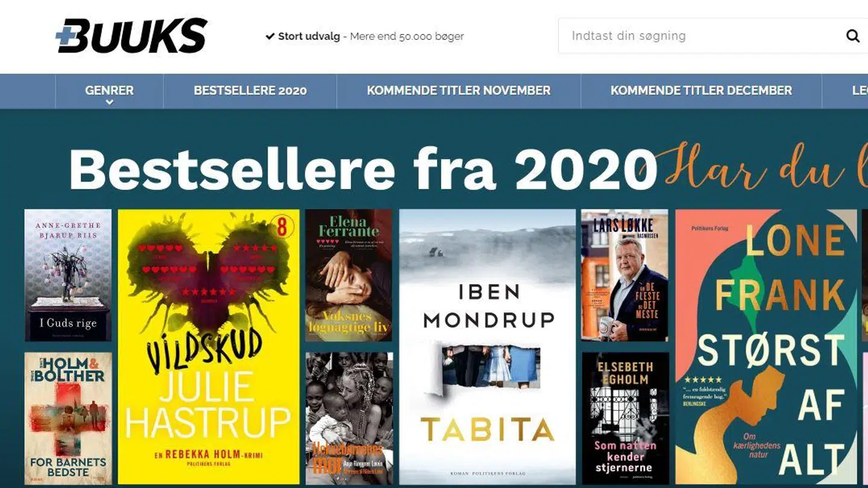Open the Lars Løkke Rasmussen book cover

pos(624,275)
